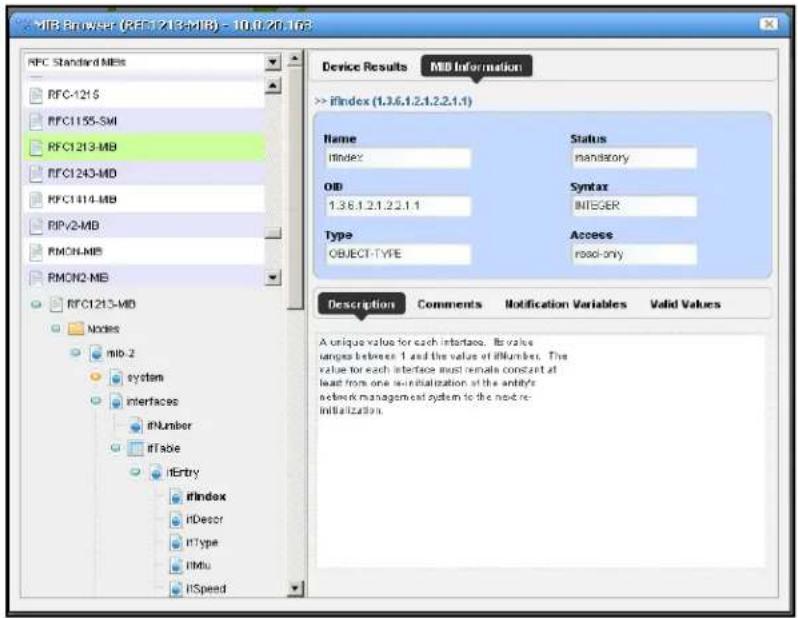This screenshot has width=798, height=618.
Task: Open the Valid Values tab
Action: [x=685, y=304]
